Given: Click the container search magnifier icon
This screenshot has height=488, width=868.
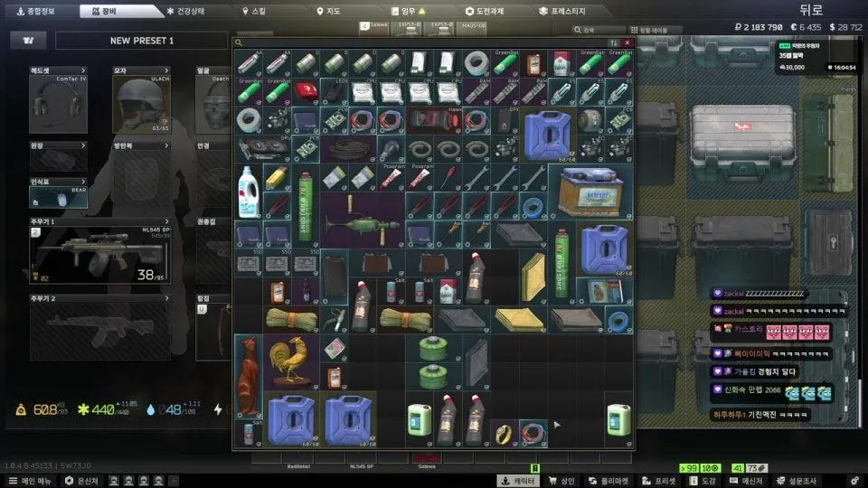Looking at the screenshot, I should (x=239, y=42).
